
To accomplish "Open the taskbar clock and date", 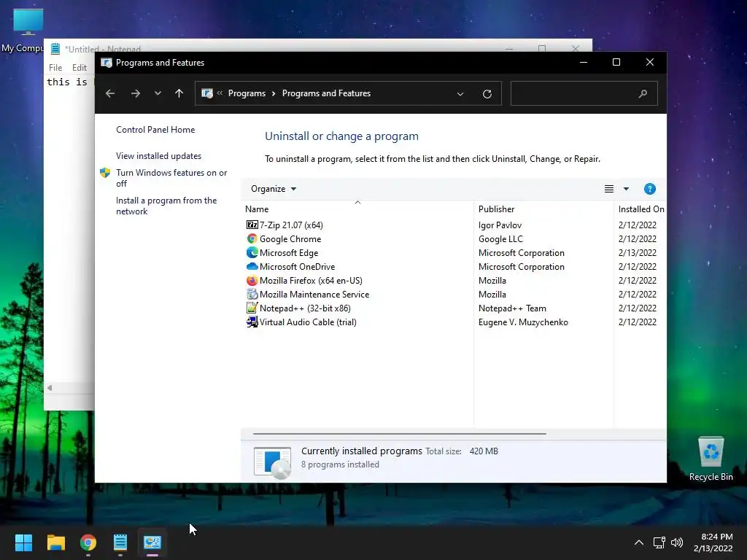I will (x=713, y=542).
